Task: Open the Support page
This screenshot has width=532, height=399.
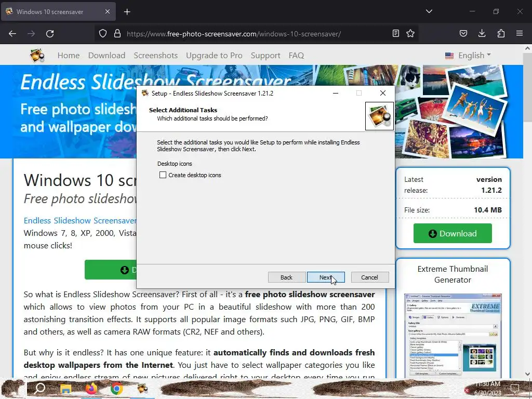Action: click(x=265, y=55)
